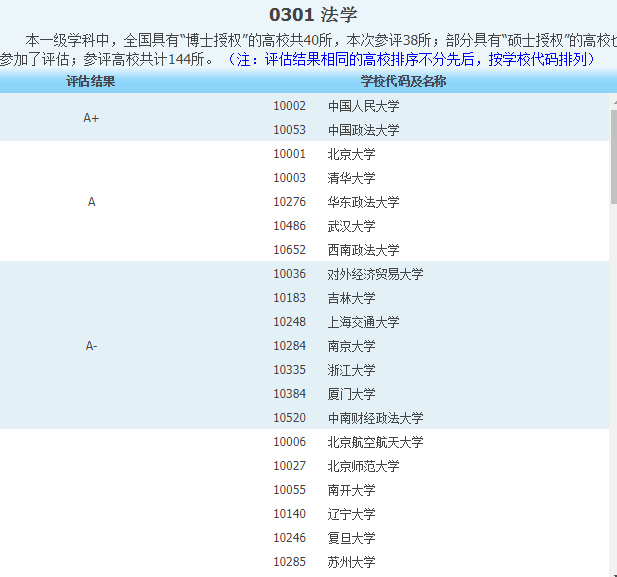Select 清华大学 school name
The height and width of the screenshot is (577, 617).
click(351, 178)
